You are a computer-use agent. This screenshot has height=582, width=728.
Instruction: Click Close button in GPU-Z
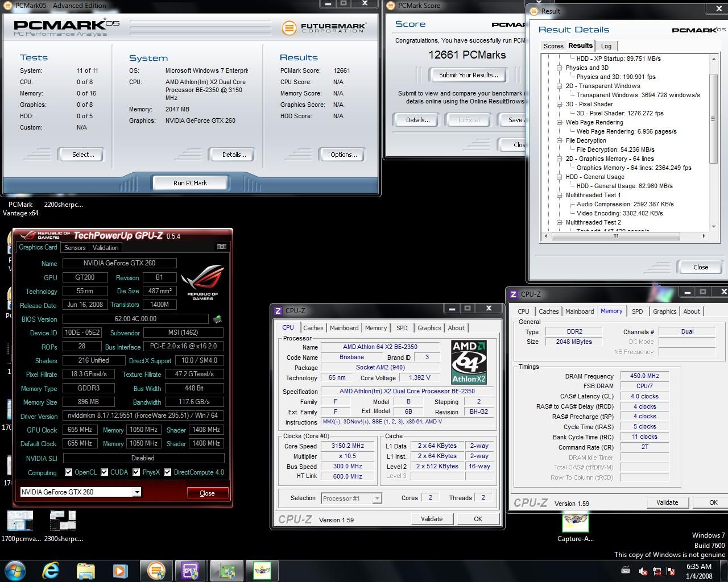(x=207, y=493)
